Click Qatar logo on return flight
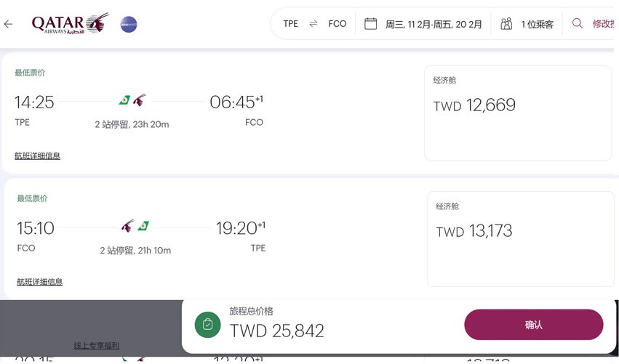The height and width of the screenshot is (364, 619). pos(127,227)
